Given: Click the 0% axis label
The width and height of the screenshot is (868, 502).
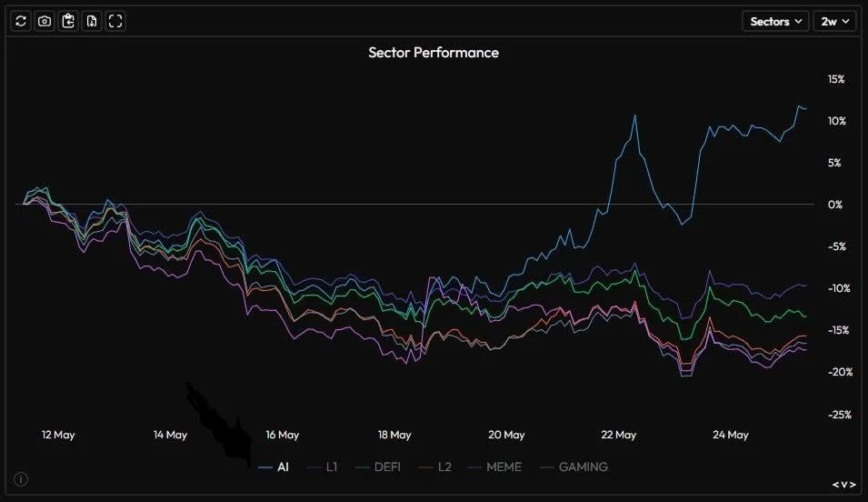Looking at the screenshot, I should (x=834, y=205).
